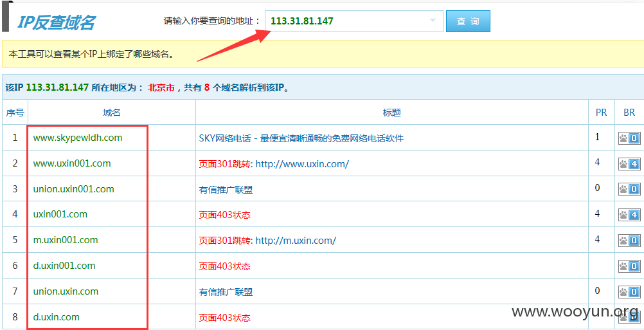Click Baidu rank icon for www.uxin001.com
The width and height of the screenshot is (644, 330).
(629, 164)
